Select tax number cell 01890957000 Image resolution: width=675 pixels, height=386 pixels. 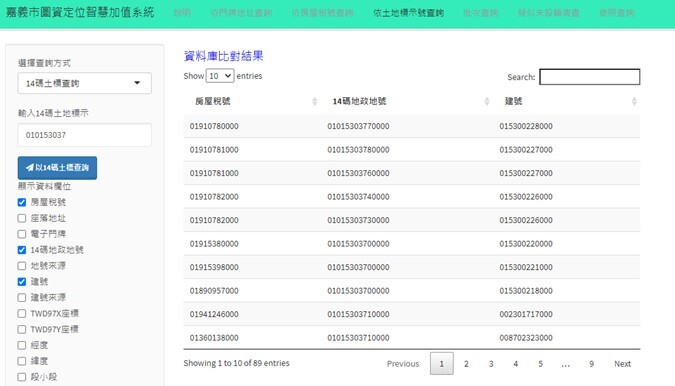[214, 290]
